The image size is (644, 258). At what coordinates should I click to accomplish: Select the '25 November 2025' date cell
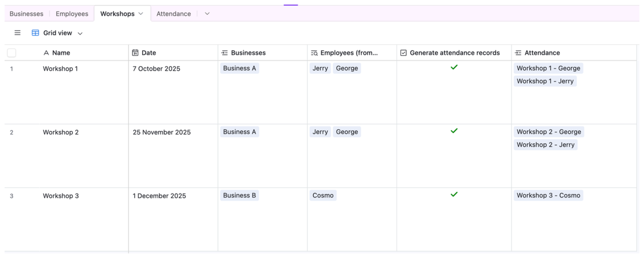pos(161,132)
